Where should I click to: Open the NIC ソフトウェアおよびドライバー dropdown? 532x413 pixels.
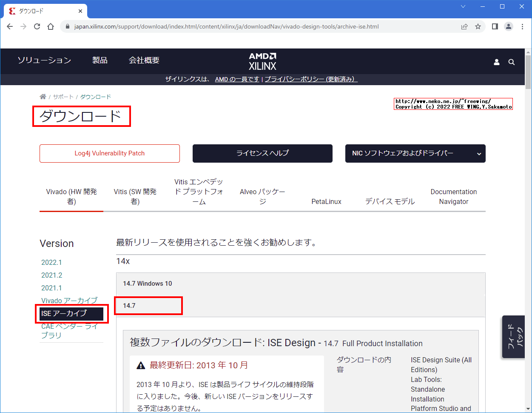[x=415, y=153]
